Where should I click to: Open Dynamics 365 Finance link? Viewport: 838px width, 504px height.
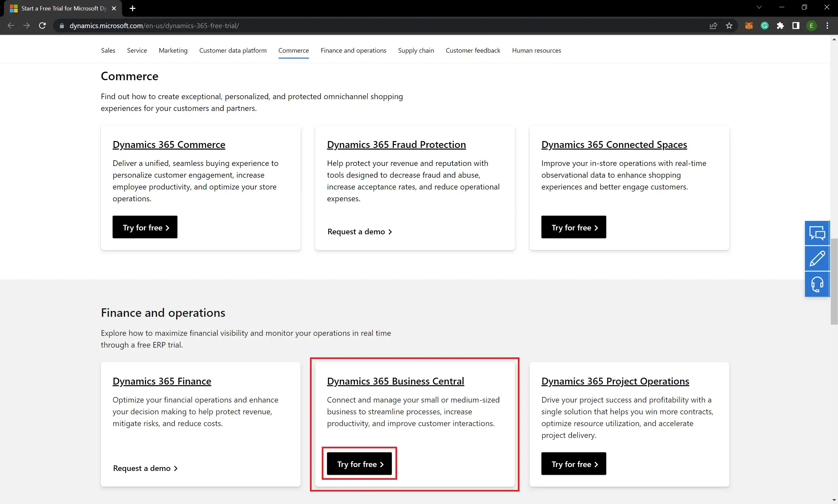click(162, 381)
